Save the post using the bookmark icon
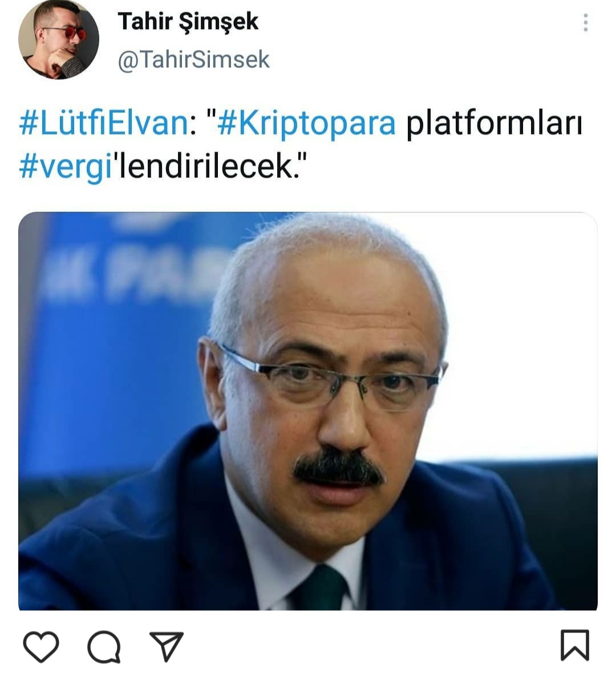 [x=574, y=645]
